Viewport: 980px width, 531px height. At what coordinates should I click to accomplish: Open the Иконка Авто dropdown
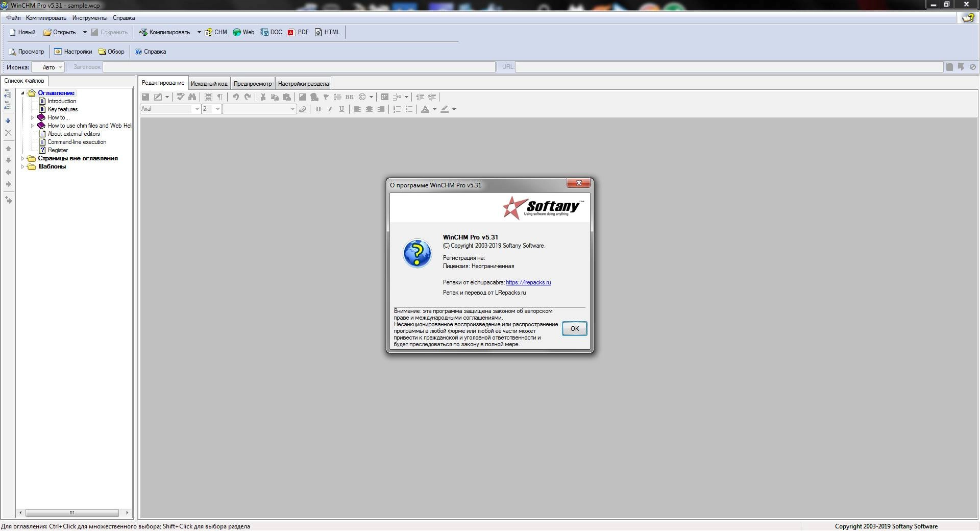(x=48, y=67)
